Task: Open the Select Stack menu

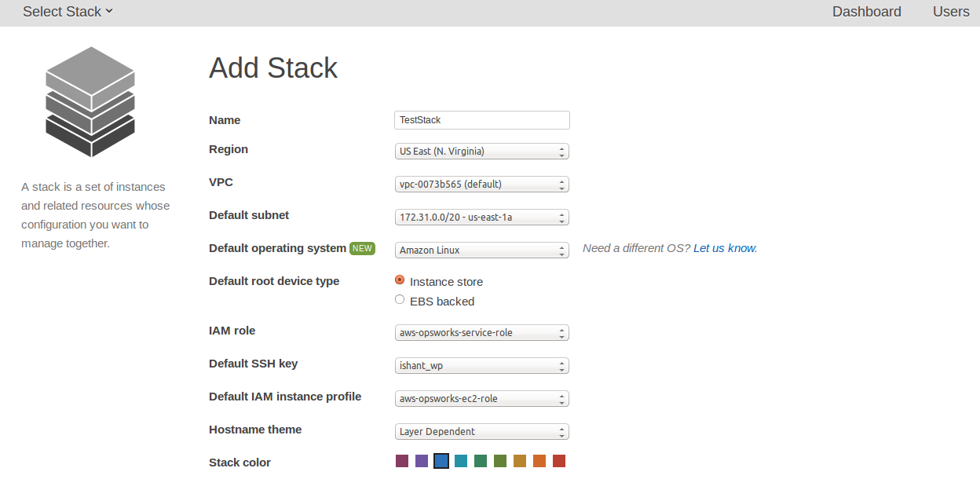Action: pyautogui.click(x=68, y=12)
